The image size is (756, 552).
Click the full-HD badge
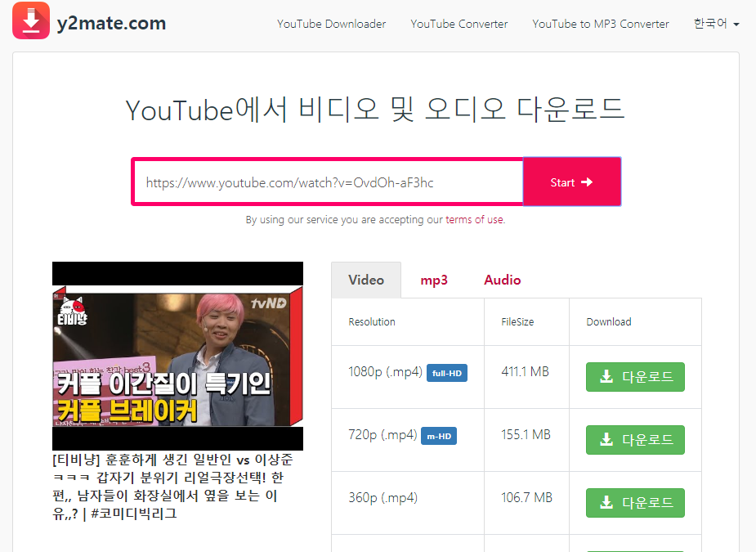(x=447, y=373)
